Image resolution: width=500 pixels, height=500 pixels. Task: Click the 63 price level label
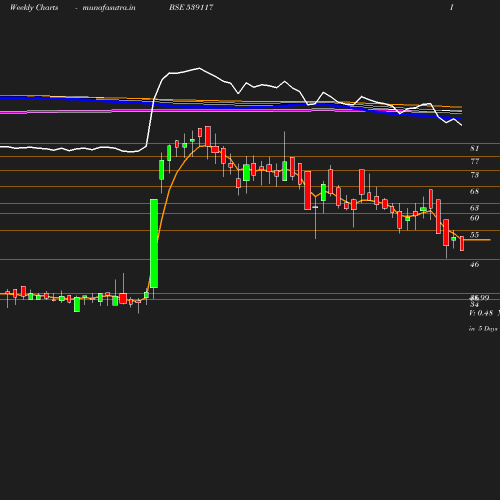click(x=475, y=208)
